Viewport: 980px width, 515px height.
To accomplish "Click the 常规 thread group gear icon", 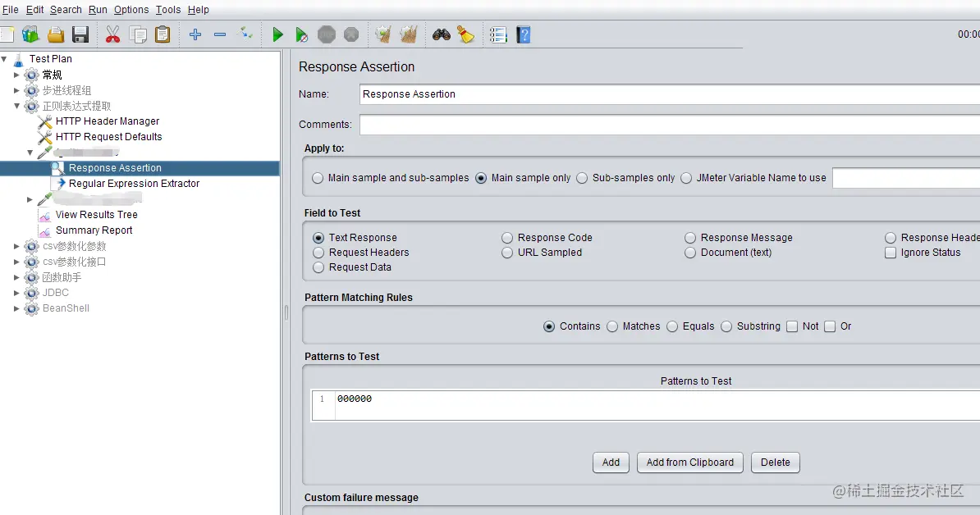I will click(31, 75).
